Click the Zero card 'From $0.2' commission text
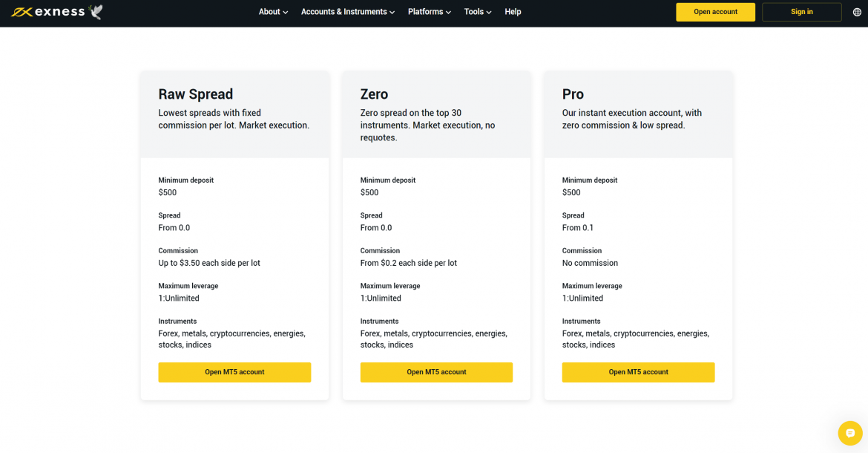The height and width of the screenshot is (453, 868). click(408, 263)
